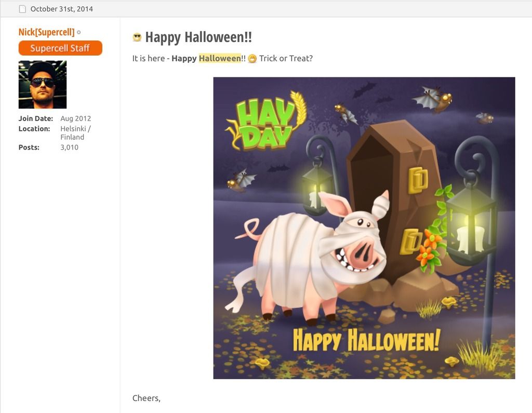
Task: Click the offline status dot next to Nick[Supercell]
Action: point(79,33)
